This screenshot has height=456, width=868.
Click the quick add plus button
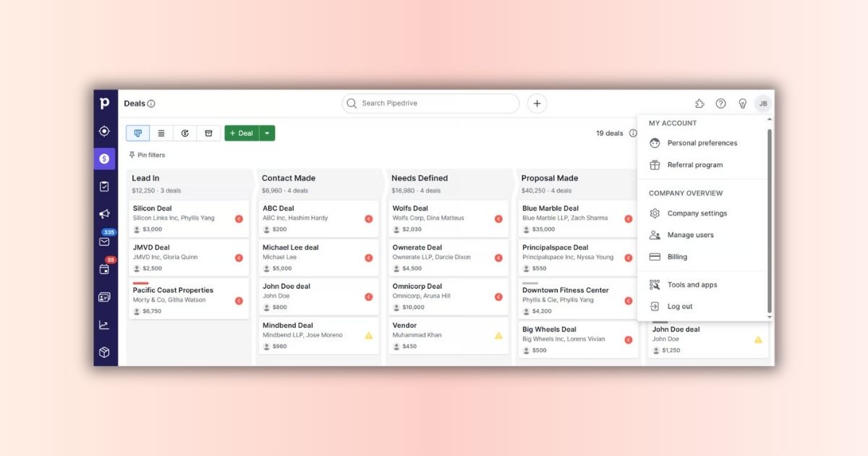coord(537,104)
